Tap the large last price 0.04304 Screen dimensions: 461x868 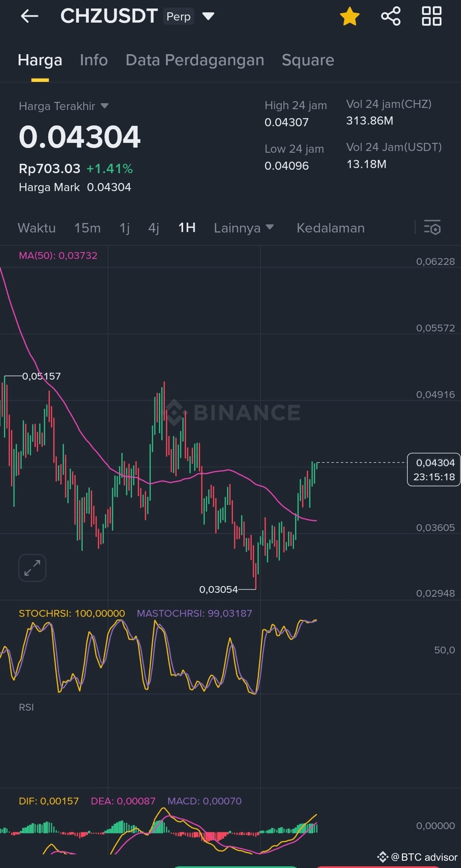pos(79,137)
